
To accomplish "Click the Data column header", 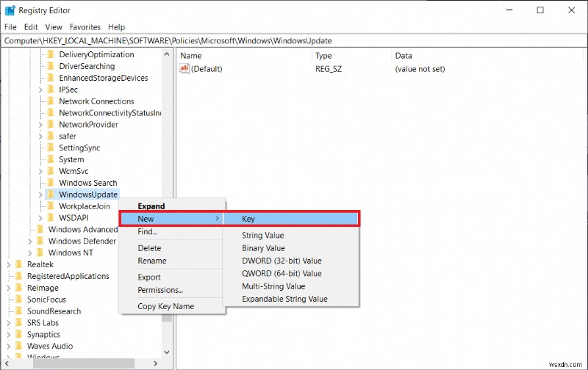I will click(487, 55).
